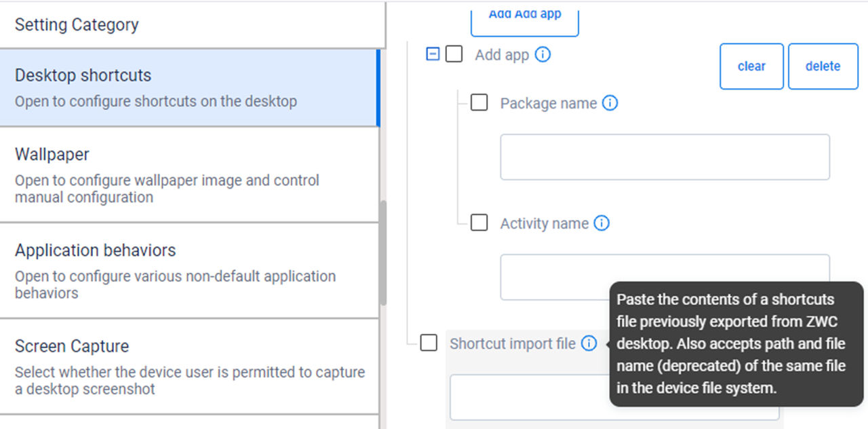Tick the Add app checkbox
Image resolution: width=868 pixels, height=429 pixels.
click(x=454, y=54)
